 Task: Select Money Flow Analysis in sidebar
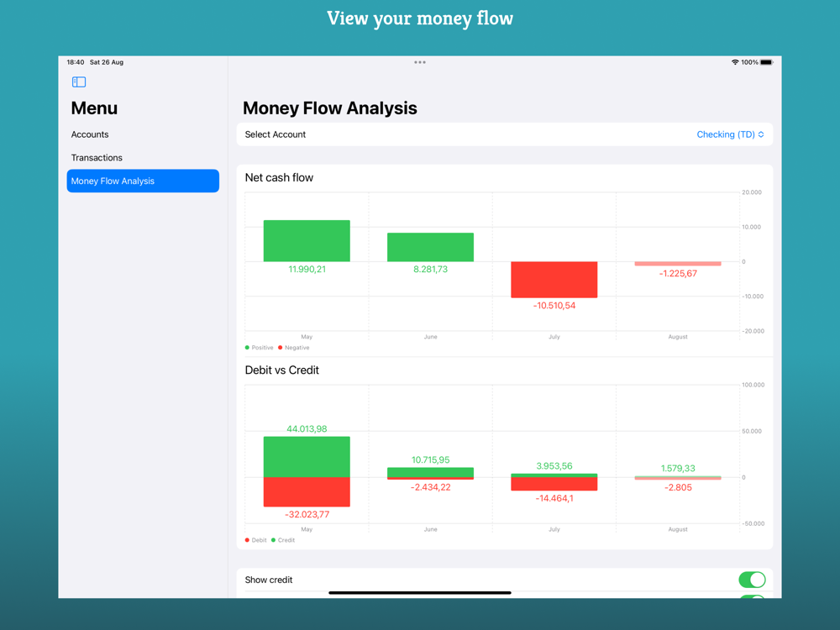143,181
